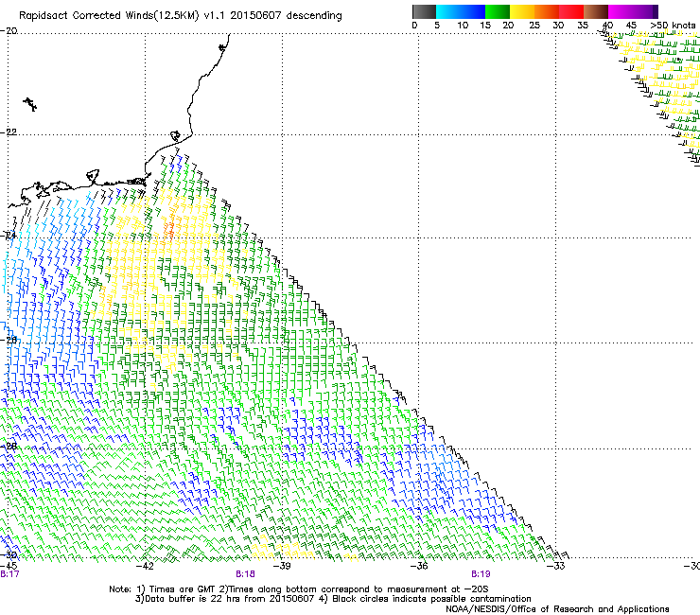This screenshot has height=615, width=700.
Task: Click the '10' legend scale number
Action: coord(463,26)
